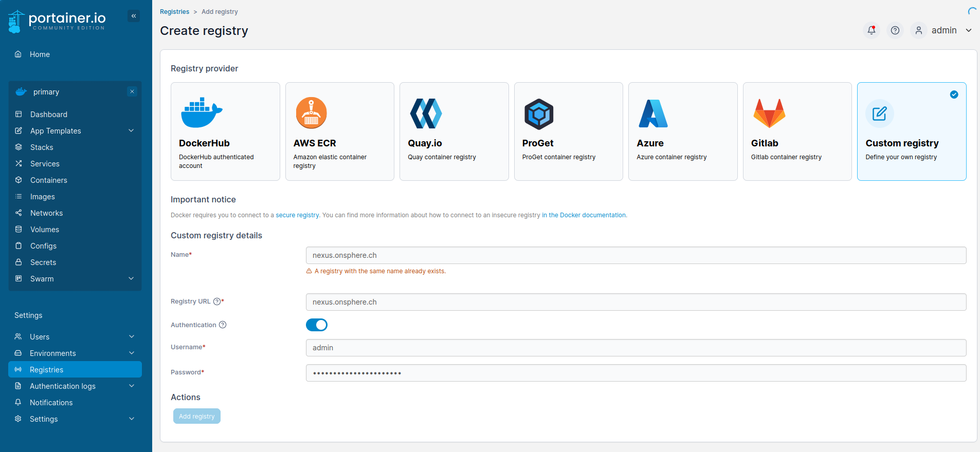Viewport: 980px width, 452px height.
Task: Click the registry Name input field
Action: click(636, 255)
